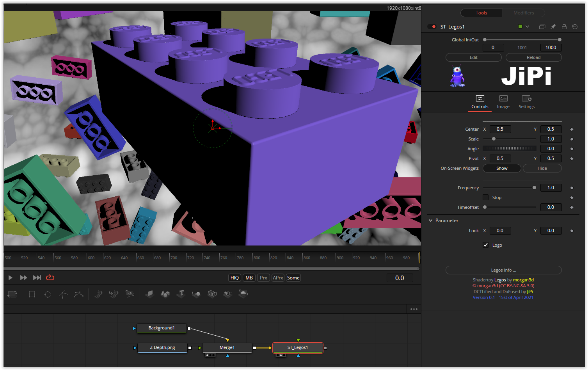
Task: Jump to the last frame
Action: pos(37,277)
